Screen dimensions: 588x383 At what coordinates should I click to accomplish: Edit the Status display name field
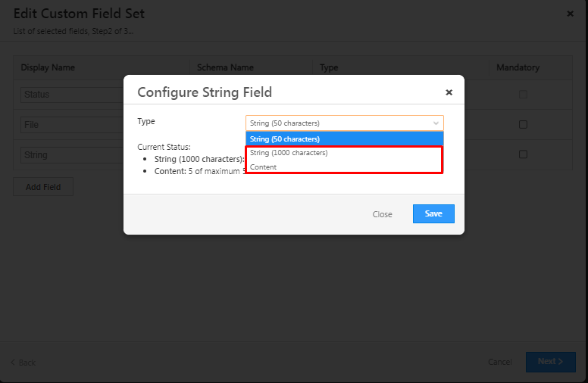[x=72, y=95]
